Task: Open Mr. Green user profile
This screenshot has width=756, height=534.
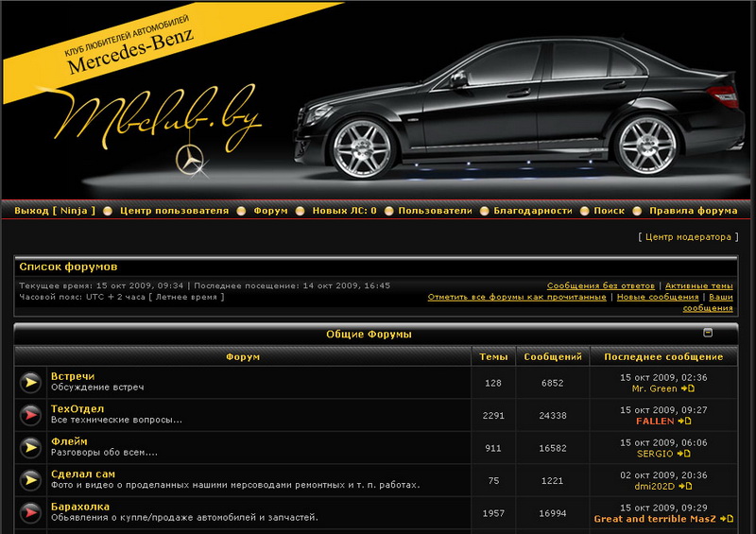Action: coord(654,388)
